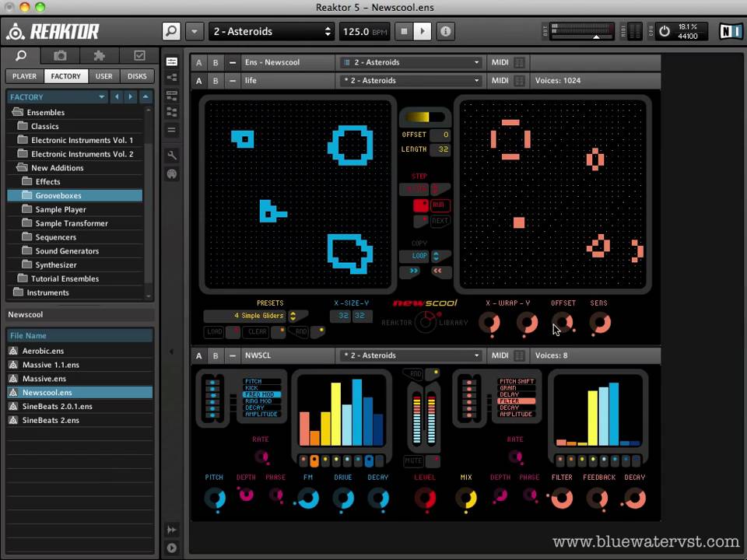Select panel B on the NWSCL instrument
747x560 pixels.
pos(216,355)
